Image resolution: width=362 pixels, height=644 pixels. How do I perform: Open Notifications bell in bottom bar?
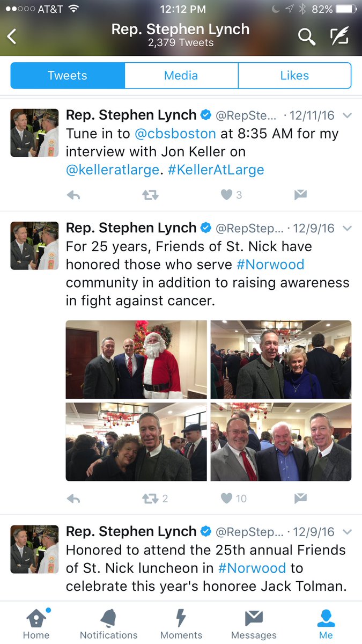(x=109, y=624)
